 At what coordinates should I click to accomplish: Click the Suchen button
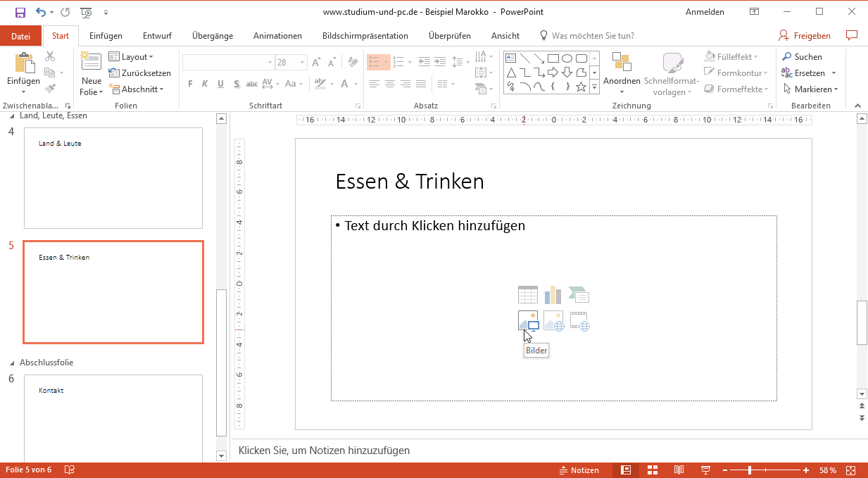802,57
